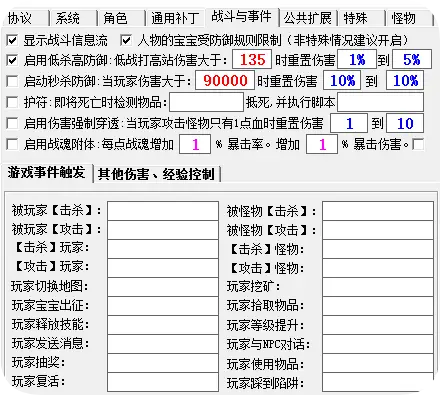Enable the 护符 checkbox
Image resolution: width=440 pixels, height=395 pixels.
12,102
